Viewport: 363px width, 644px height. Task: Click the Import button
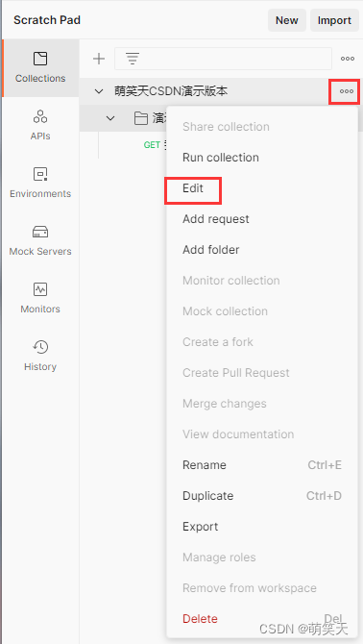[334, 20]
